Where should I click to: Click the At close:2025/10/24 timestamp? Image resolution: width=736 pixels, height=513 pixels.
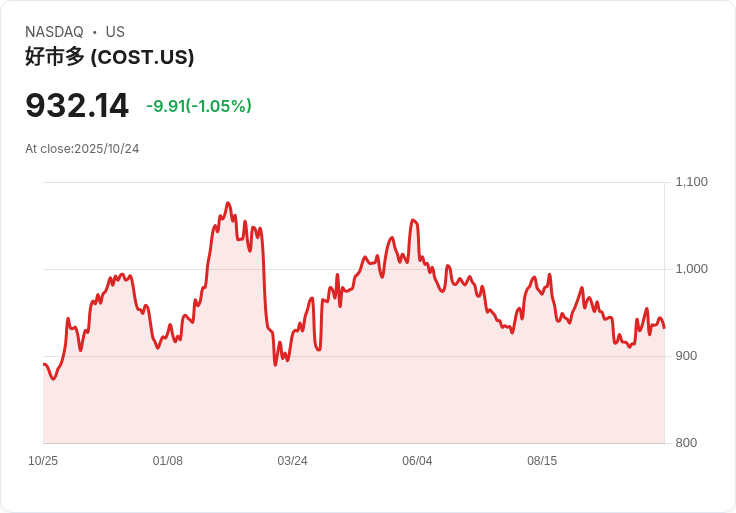[x=82, y=149]
